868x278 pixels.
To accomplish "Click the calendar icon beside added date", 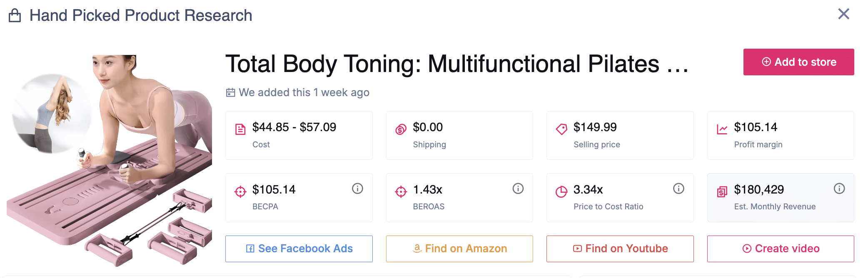I will (x=230, y=92).
